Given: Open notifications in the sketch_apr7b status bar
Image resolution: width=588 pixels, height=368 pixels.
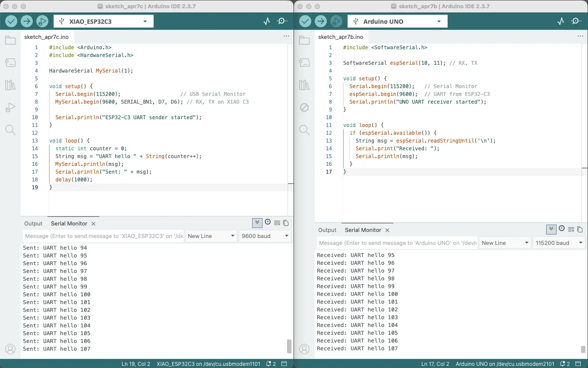Looking at the screenshot, I should pyautogui.click(x=565, y=364).
